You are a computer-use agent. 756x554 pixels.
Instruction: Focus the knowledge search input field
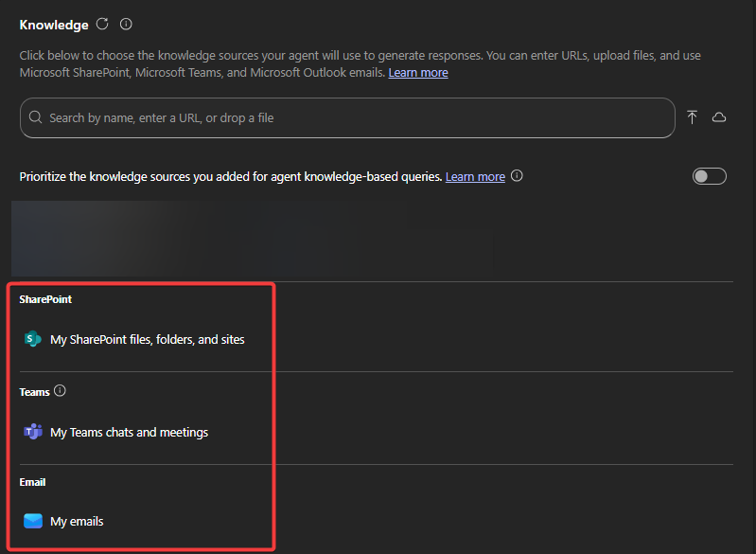tap(347, 117)
